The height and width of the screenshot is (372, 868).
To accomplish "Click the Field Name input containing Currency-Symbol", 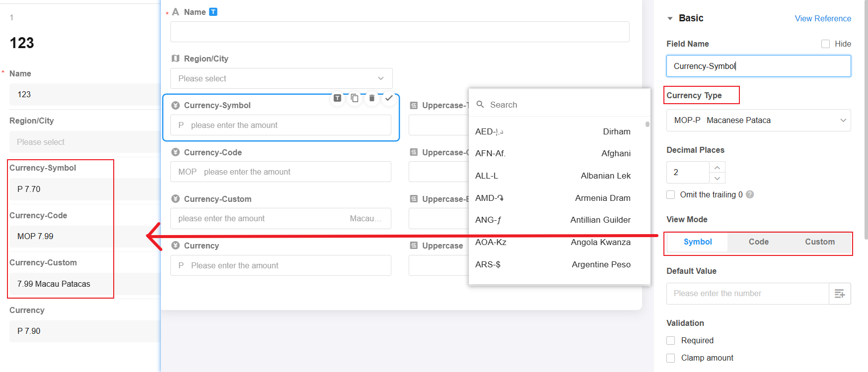I will pos(758,66).
